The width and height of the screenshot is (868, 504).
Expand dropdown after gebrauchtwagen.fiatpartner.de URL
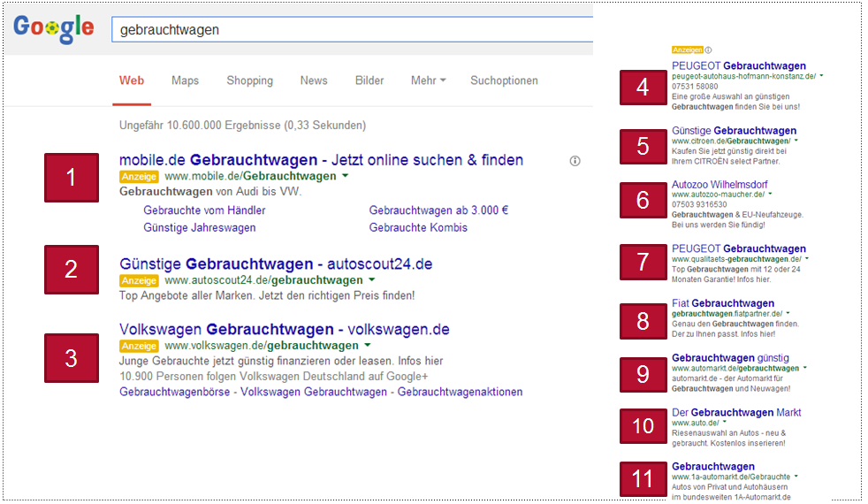[788, 314]
